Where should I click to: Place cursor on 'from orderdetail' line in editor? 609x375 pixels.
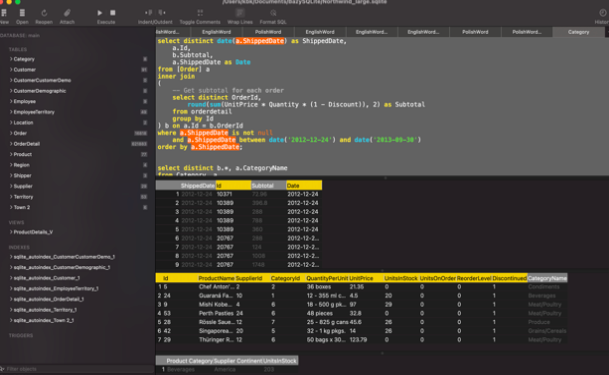[202, 111]
